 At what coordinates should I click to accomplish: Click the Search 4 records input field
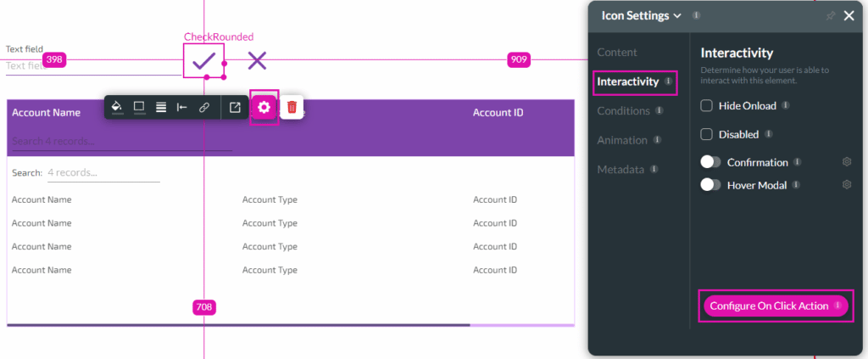(103, 172)
